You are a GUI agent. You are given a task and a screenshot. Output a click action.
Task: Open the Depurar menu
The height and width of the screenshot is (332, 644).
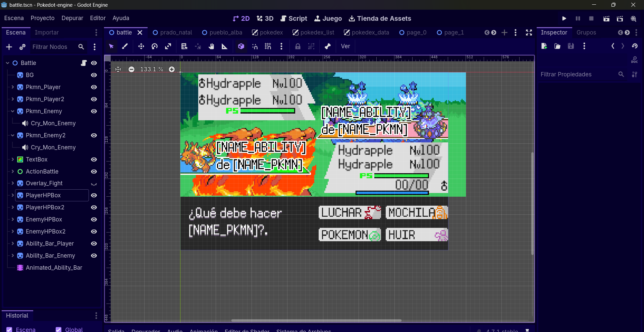[x=72, y=18]
